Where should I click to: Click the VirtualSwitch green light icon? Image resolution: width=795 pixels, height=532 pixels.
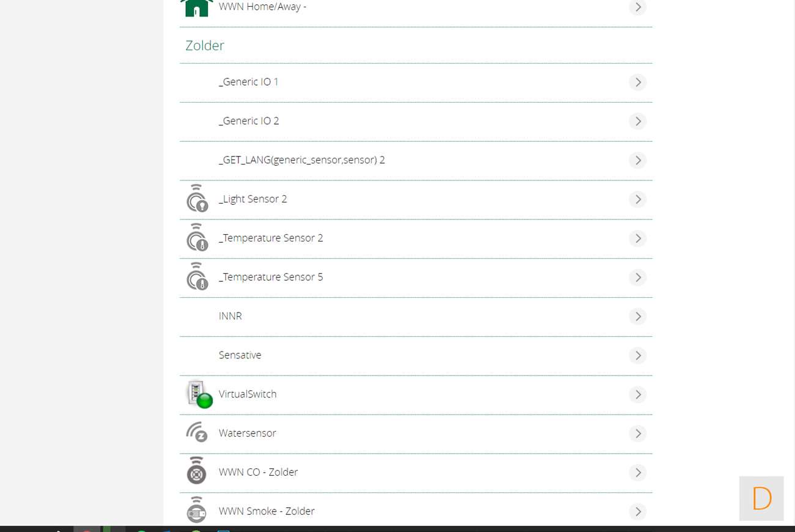[x=199, y=394]
